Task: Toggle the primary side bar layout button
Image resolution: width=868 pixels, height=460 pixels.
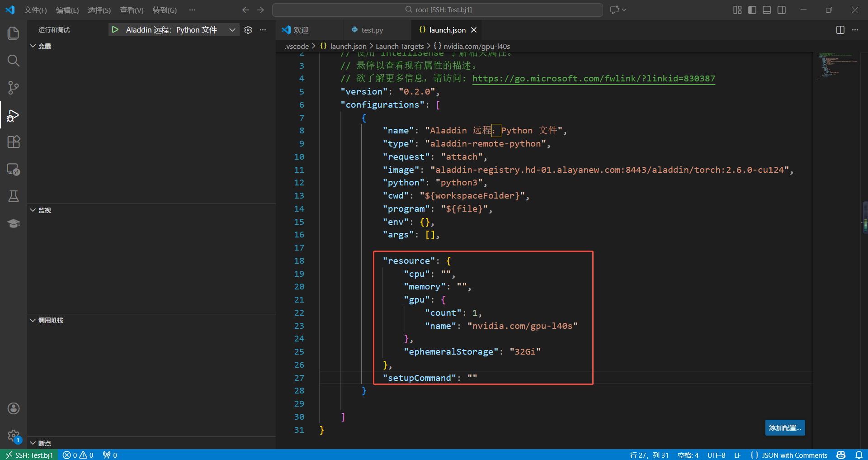Action: 752,10
